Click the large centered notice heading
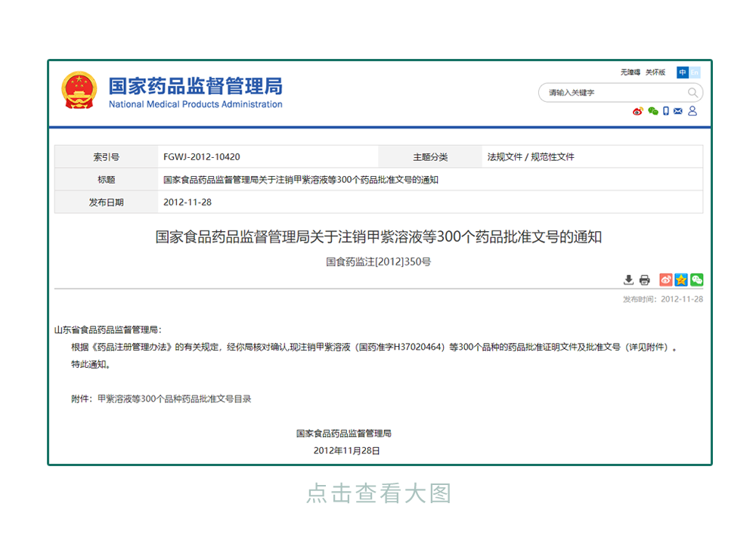Screen dimensions: 756x556 pyautogui.click(x=379, y=237)
